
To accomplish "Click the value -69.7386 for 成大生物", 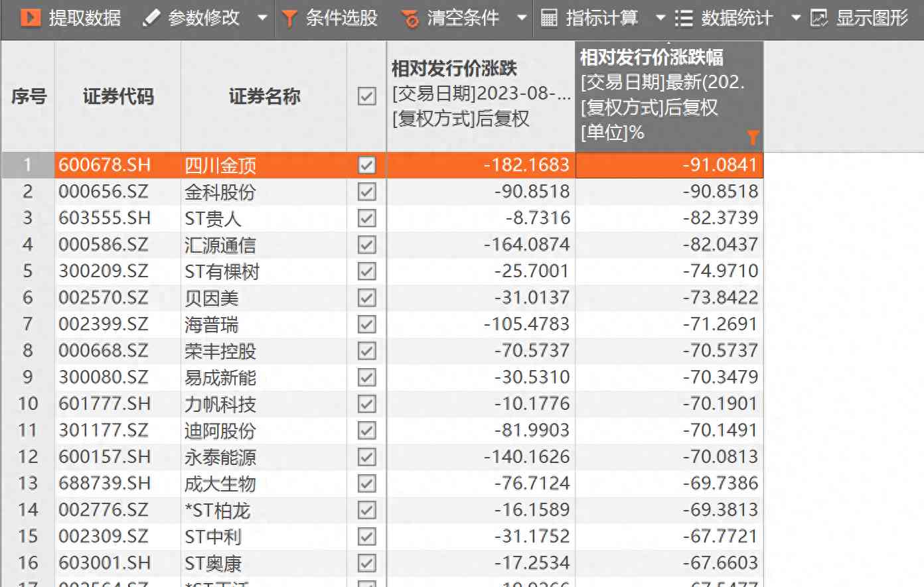I will click(x=720, y=484).
